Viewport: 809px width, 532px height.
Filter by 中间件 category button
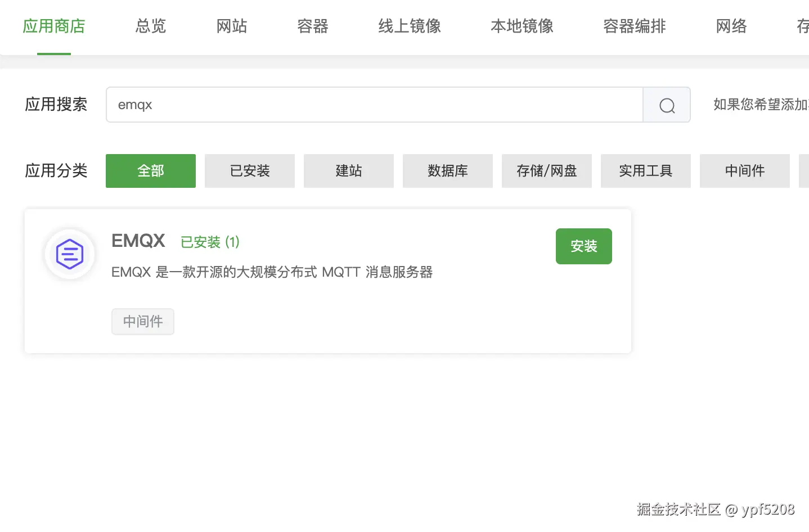click(x=745, y=171)
